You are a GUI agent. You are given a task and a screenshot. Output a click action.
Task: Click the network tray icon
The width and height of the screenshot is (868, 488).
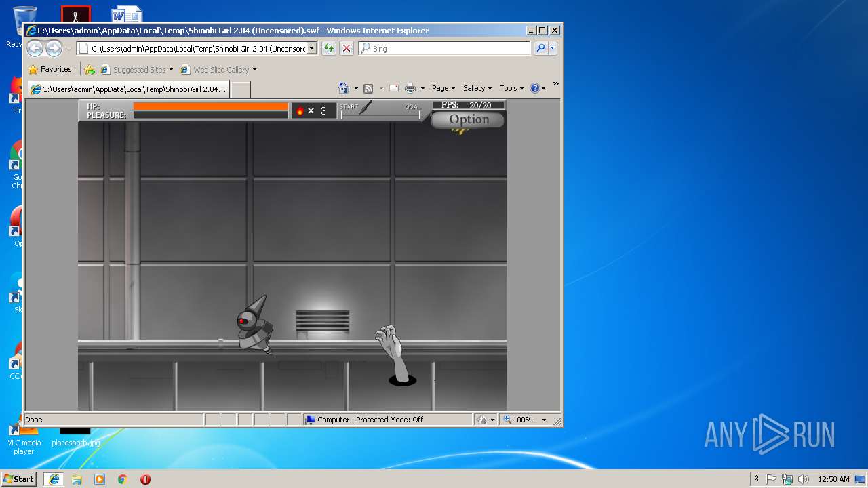787,479
